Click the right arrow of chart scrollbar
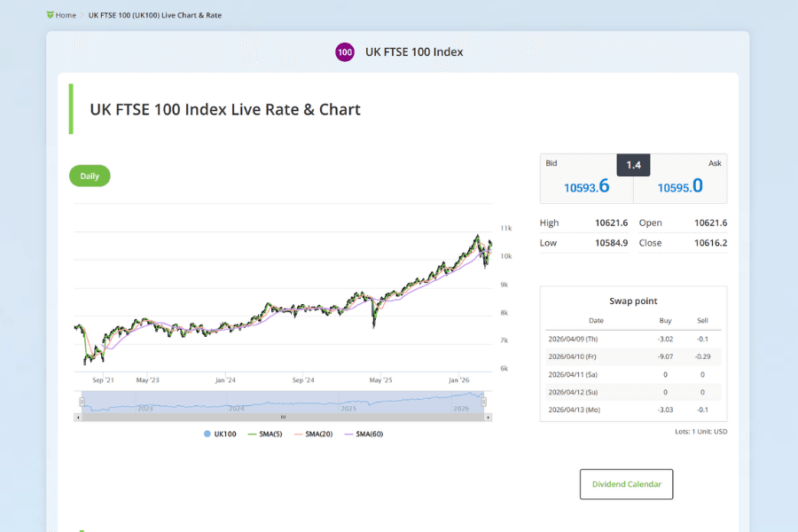Viewport: 798px width, 532px height. coord(488,416)
